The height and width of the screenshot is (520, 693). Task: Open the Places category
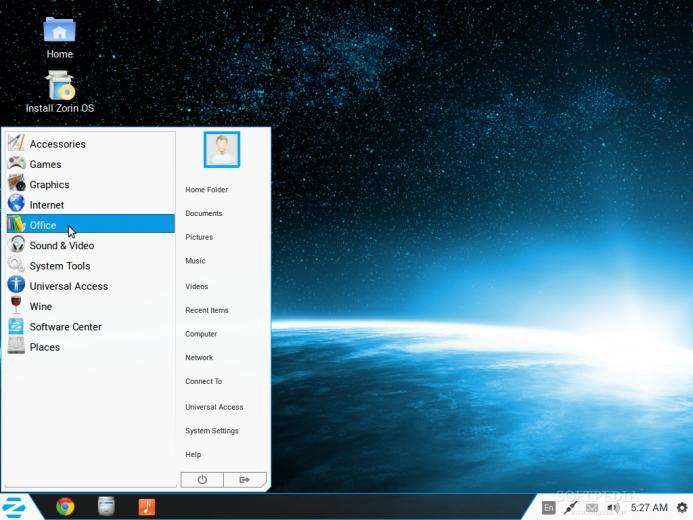coord(91,347)
